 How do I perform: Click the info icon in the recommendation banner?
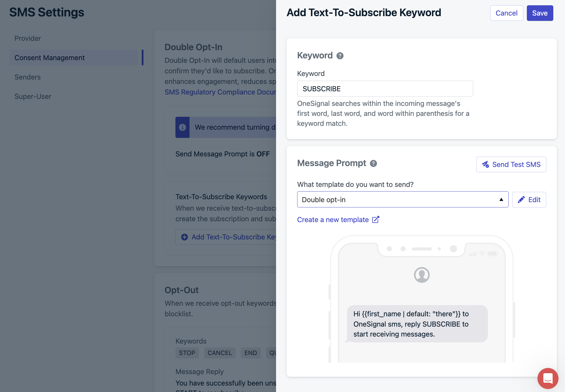(x=182, y=127)
